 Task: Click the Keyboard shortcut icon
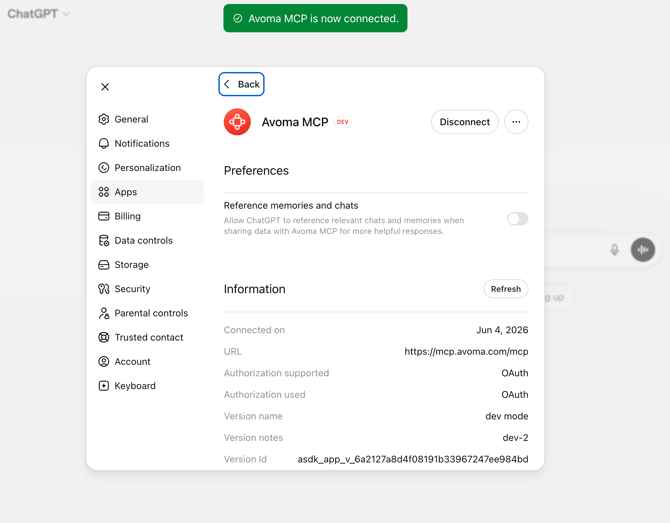click(103, 386)
